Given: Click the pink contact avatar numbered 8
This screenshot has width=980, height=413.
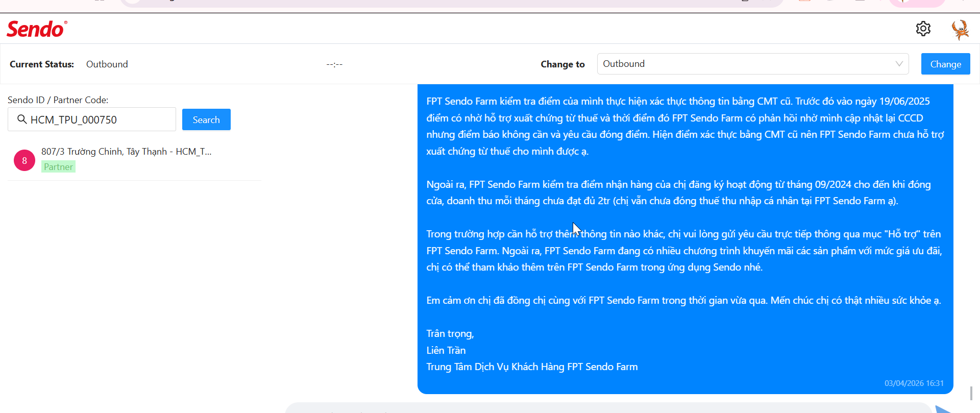Looking at the screenshot, I should pos(24,160).
